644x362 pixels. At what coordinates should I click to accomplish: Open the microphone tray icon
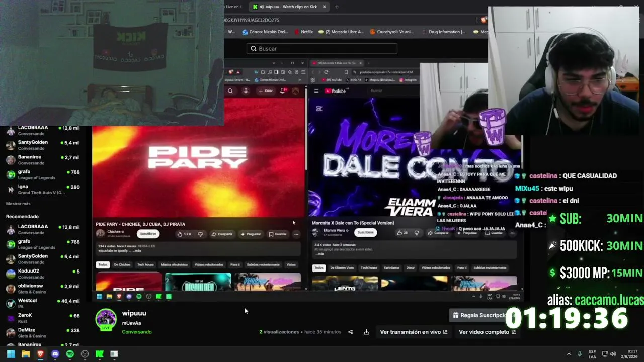click(x=580, y=354)
